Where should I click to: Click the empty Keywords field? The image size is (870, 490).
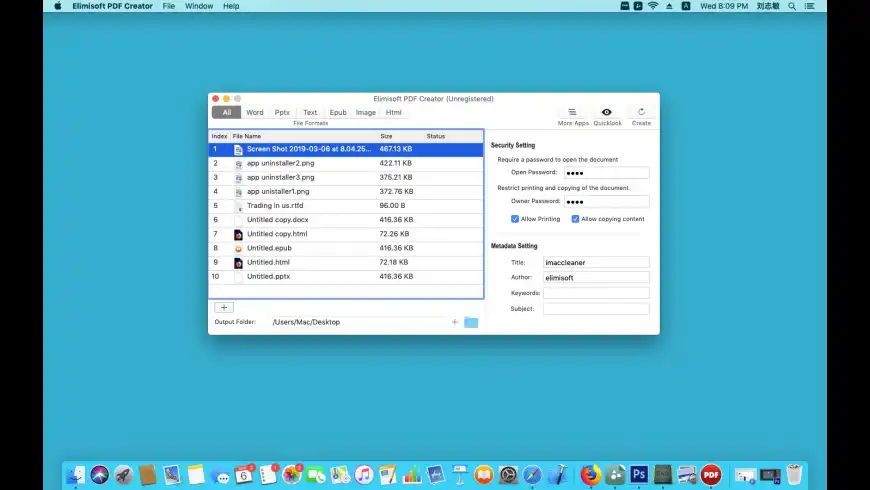[596, 293]
